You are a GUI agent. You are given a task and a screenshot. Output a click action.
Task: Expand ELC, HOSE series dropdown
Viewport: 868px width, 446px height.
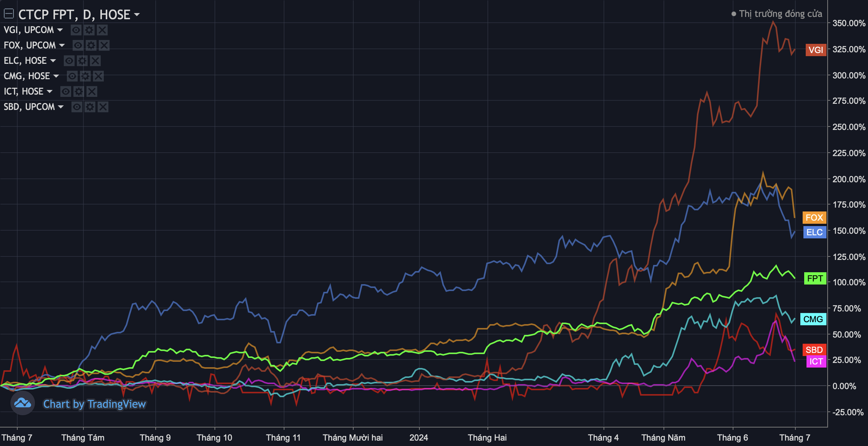(x=53, y=61)
